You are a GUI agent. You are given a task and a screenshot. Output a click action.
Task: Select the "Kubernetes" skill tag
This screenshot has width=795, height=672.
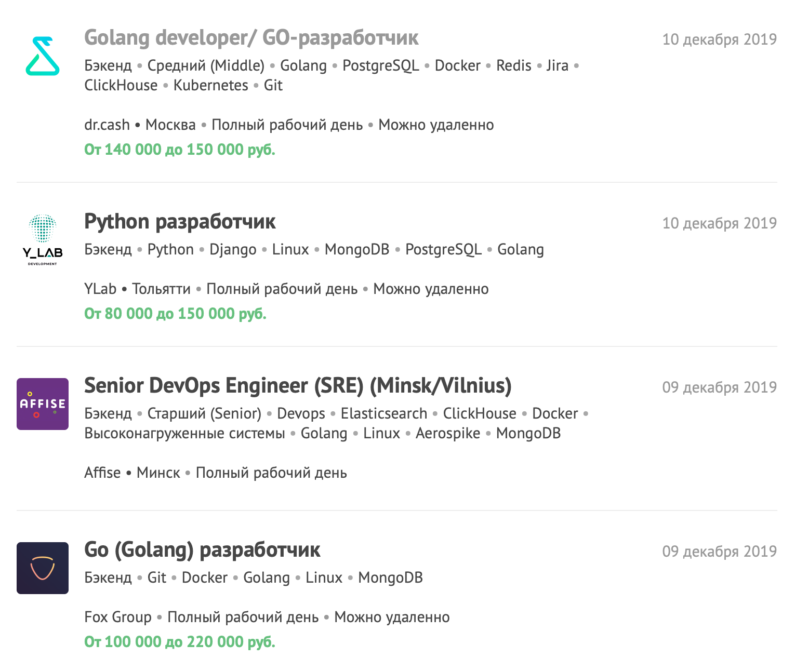pos(210,85)
